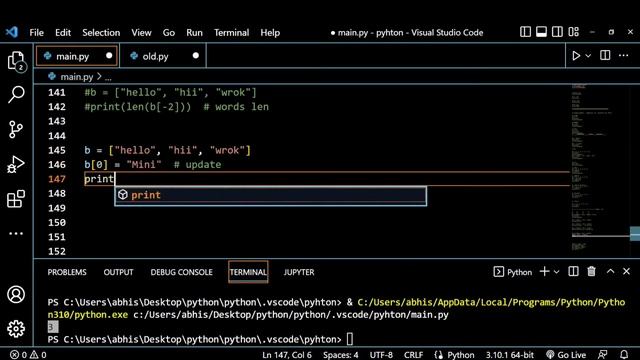Image resolution: width=640 pixels, height=360 pixels.
Task: Open the Help menu
Action: pyautogui.click(x=270, y=33)
